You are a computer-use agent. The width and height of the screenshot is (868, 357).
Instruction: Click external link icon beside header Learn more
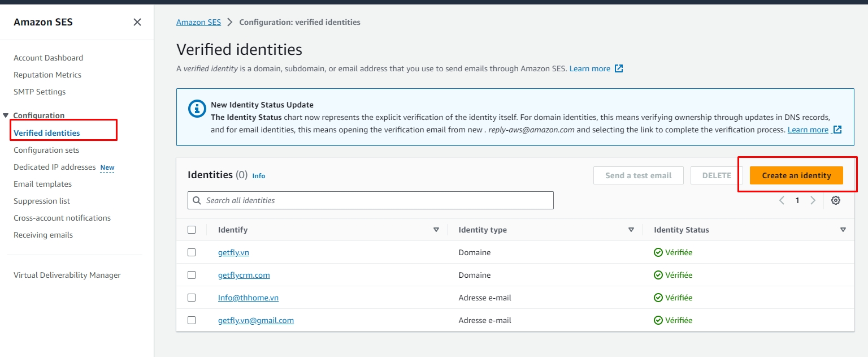pos(619,68)
